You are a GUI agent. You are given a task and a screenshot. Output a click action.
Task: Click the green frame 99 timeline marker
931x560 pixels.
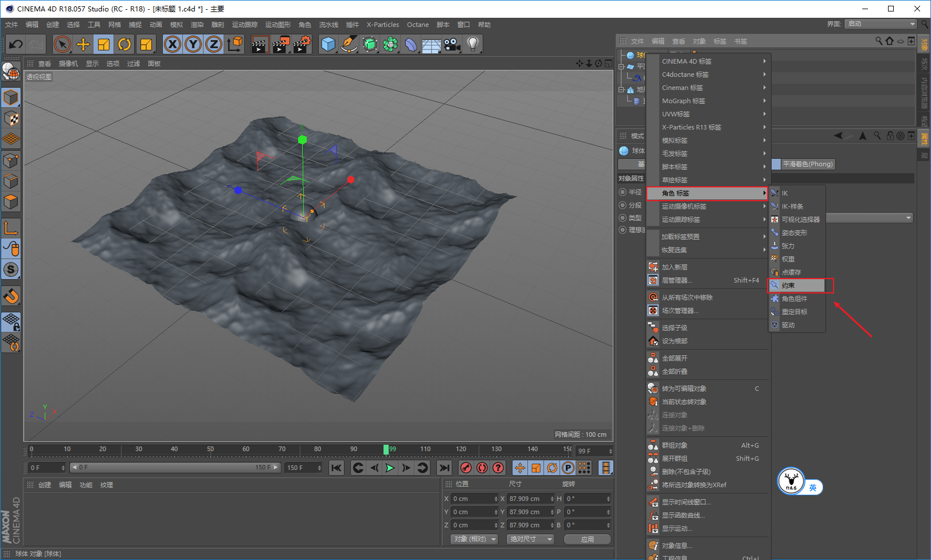(386, 449)
